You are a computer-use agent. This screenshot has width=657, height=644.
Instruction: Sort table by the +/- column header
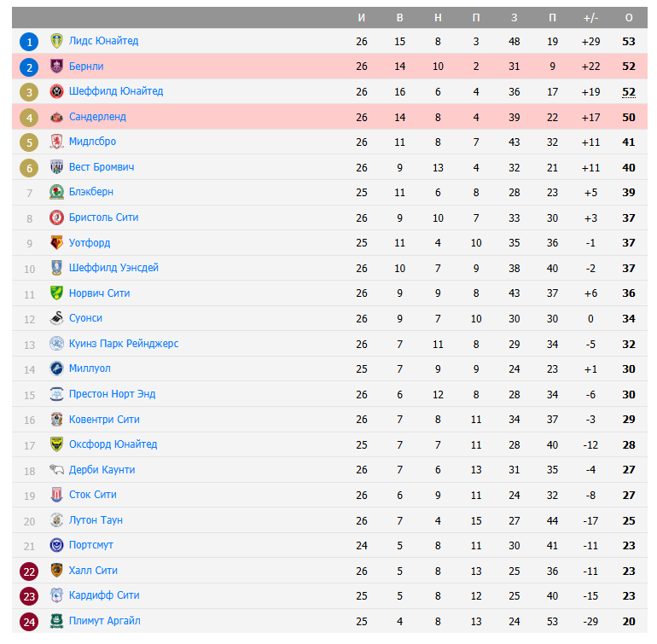[590, 18]
